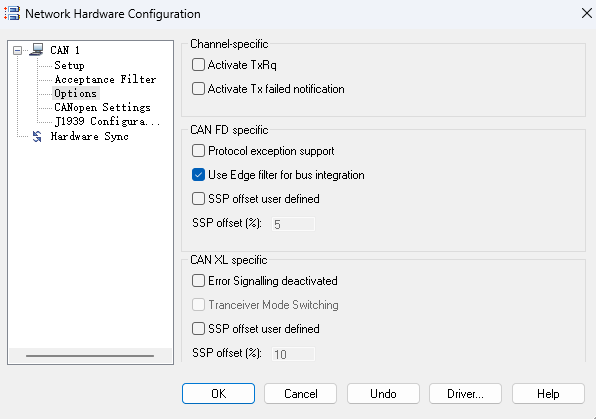Uncheck Use Edge filter for bus integration
The height and width of the screenshot is (419, 596).
click(198, 175)
